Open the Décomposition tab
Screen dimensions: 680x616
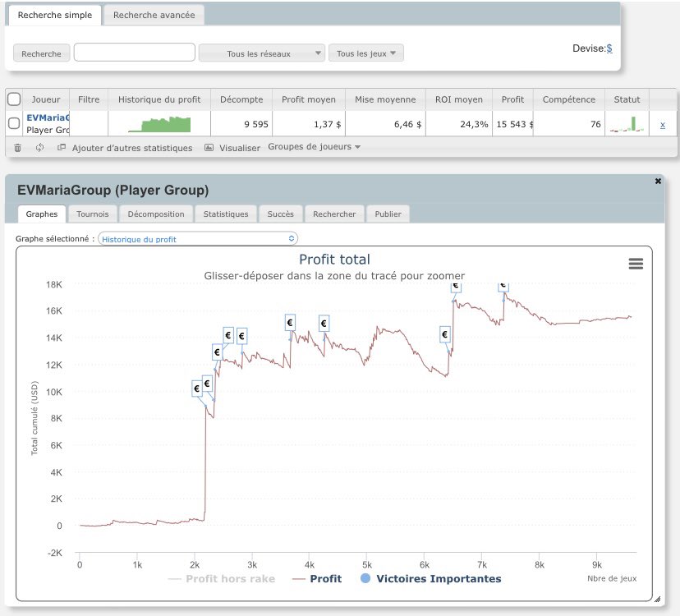pyautogui.click(x=156, y=214)
